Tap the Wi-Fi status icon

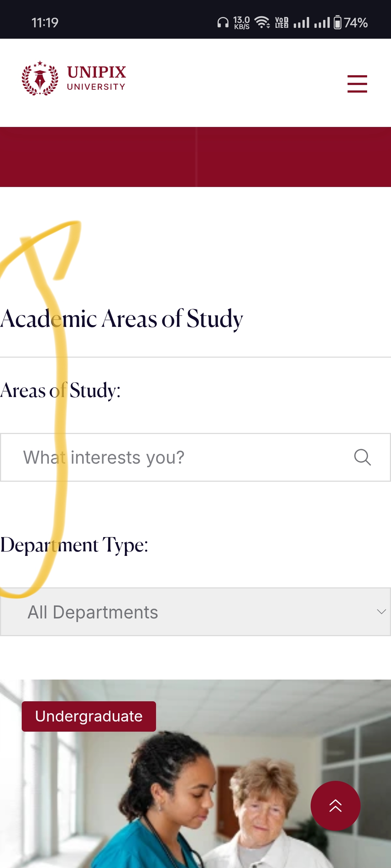[x=262, y=22]
